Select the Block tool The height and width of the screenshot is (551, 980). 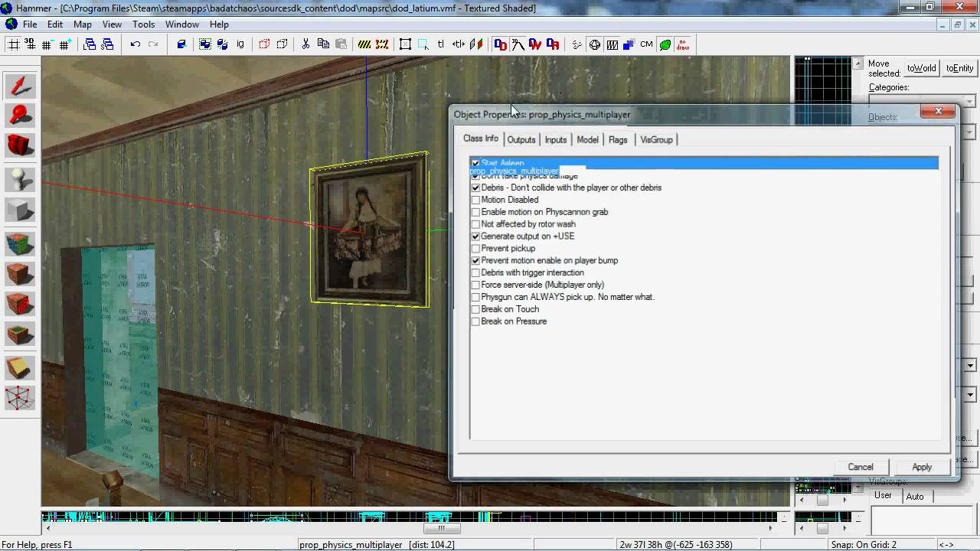click(x=20, y=210)
